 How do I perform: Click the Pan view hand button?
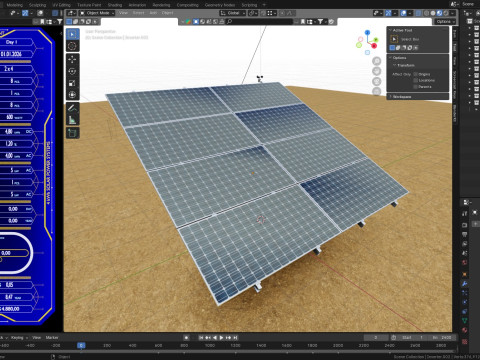click(x=376, y=71)
